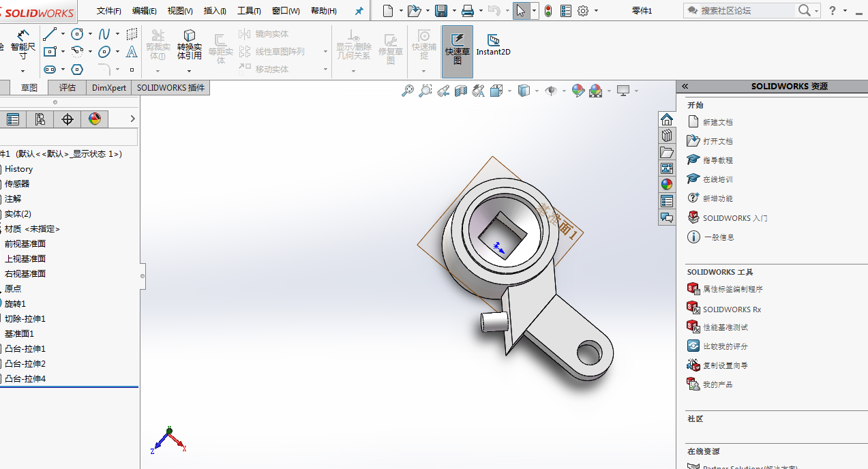Switch to the DimXpert tab

[109, 88]
